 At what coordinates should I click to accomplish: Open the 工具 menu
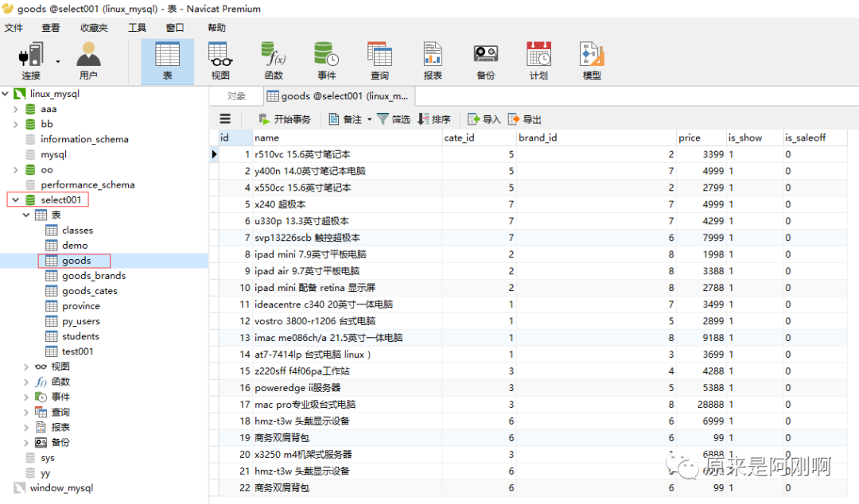137,27
